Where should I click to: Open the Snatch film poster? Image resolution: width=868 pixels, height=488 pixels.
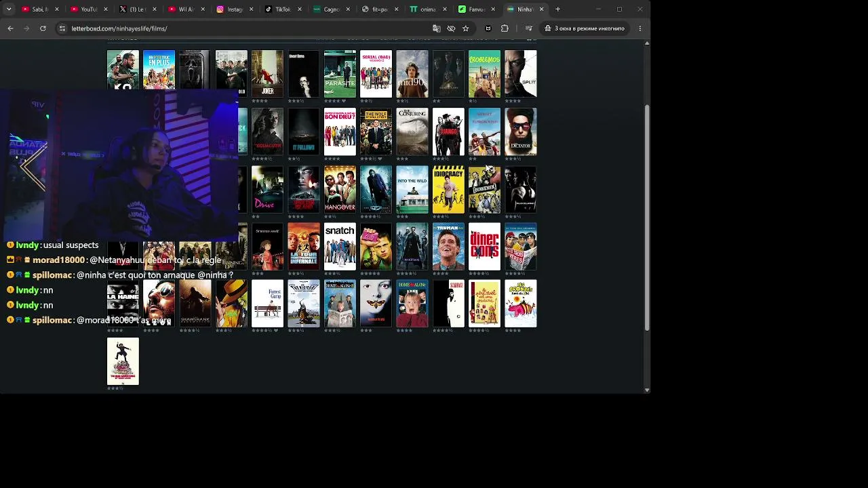click(340, 246)
